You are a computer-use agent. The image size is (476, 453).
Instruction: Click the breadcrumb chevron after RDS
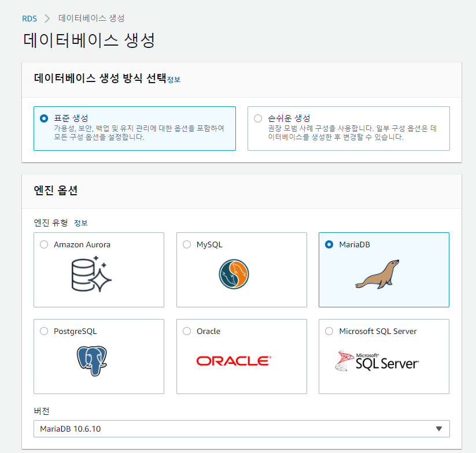(x=47, y=18)
